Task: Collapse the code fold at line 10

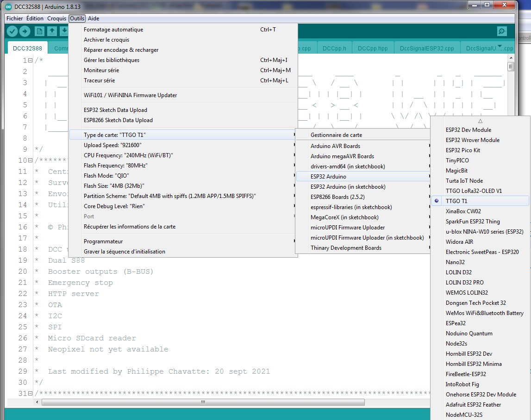Action: pos(31,161)
